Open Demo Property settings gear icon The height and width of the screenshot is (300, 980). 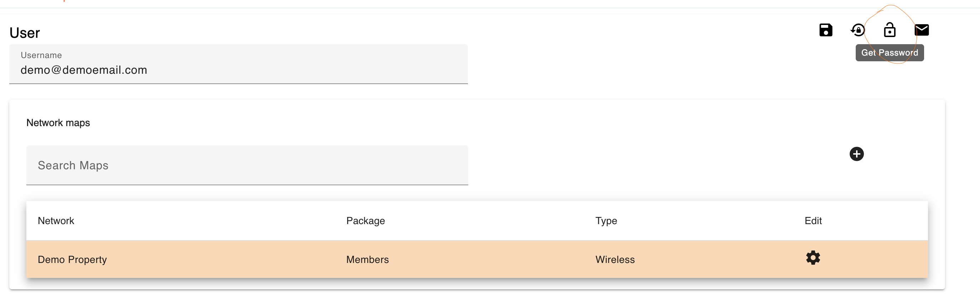coord(813,258)
